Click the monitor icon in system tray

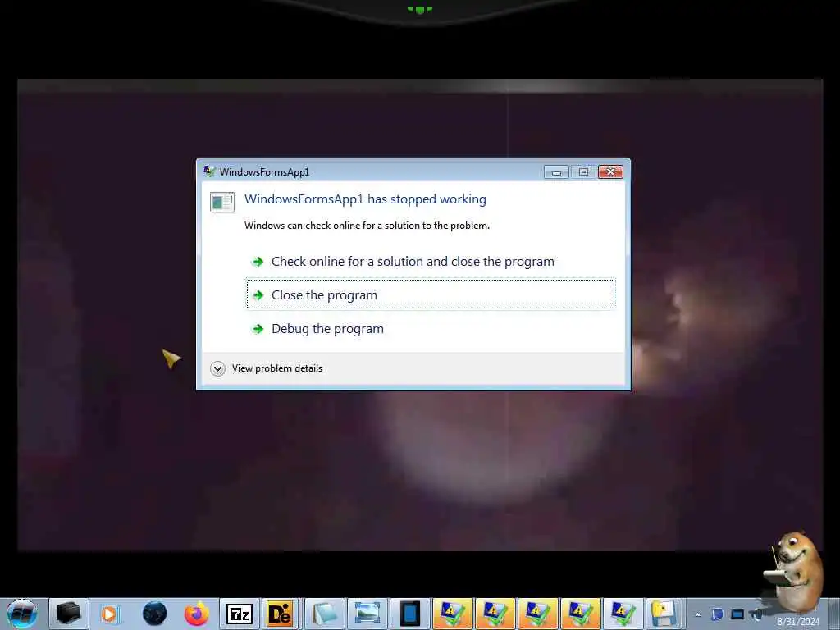737,614
